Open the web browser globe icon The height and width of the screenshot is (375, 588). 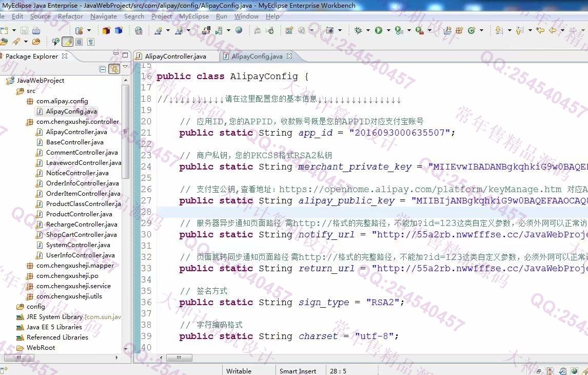[239, 30]
